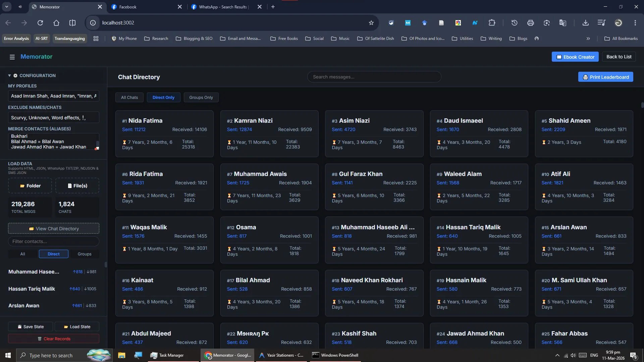Screen dimensions: 644x362
Task: Click the Search messages input field
Action: [x=374, y=77]
